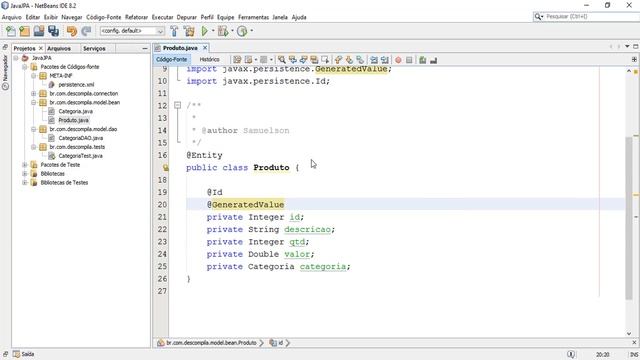Screen dimensions: 640x360
Task: Open the Arquivo menu
Action: (x=11, y=17)
